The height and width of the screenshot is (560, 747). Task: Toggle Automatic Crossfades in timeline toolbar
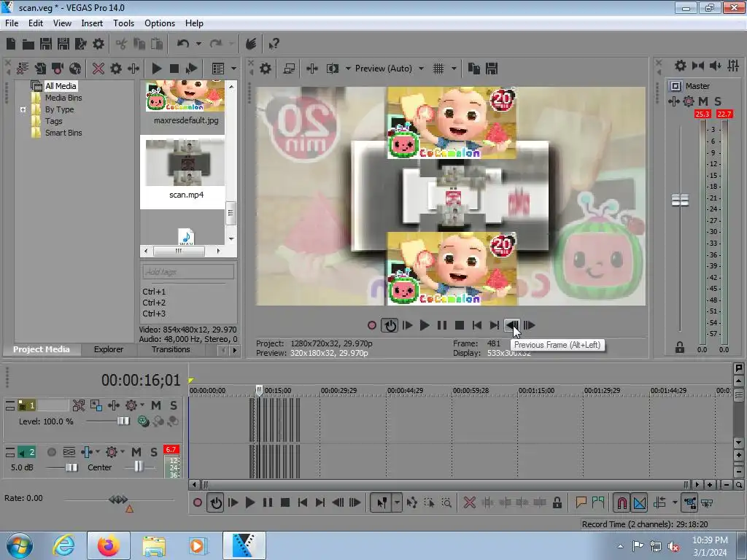pyautogui.click(x=639, y=502)
